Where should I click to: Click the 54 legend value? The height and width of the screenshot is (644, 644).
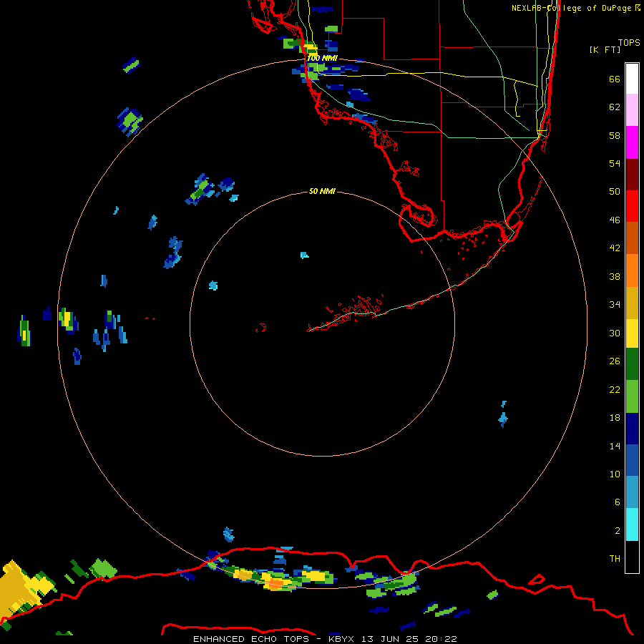[x=615, y=163]
